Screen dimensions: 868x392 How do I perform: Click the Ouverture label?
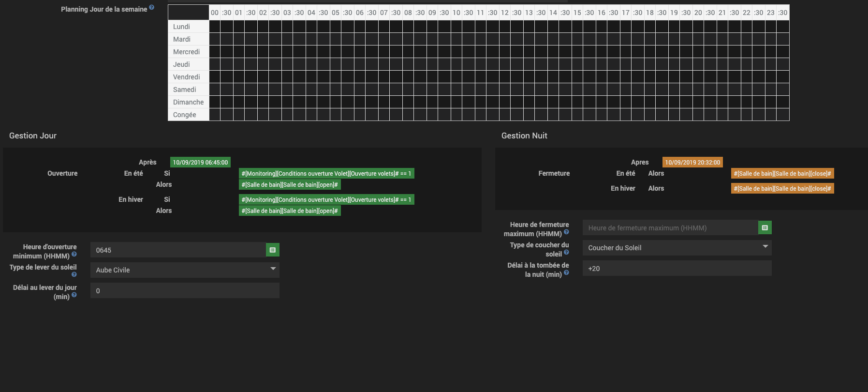[x=62, y=173]
